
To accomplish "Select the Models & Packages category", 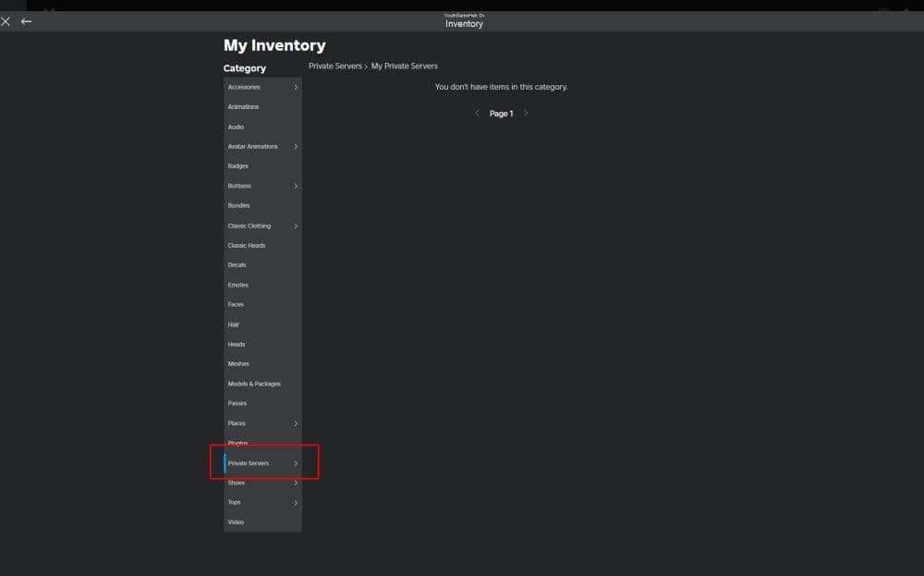I will pos(253,383).
